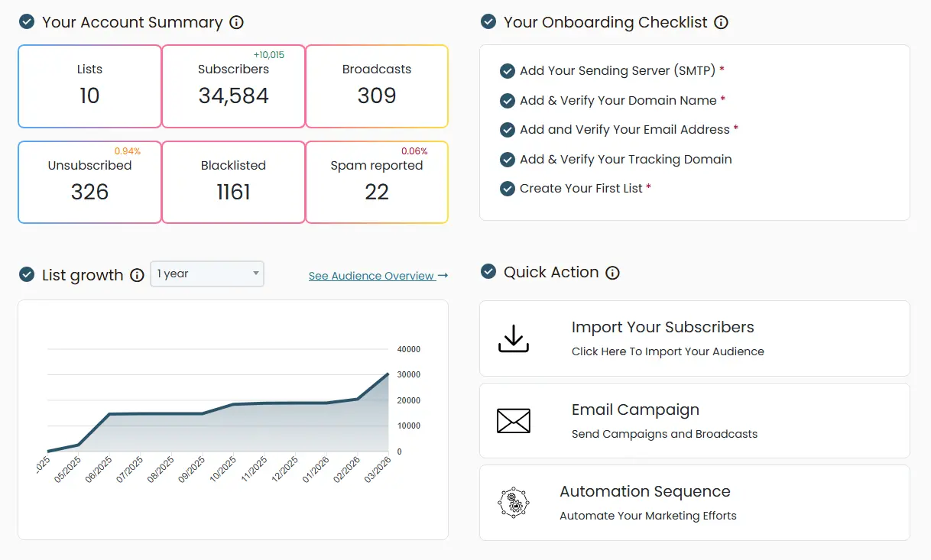Click the Unsubscribed count card

click(x=89, y=182)
